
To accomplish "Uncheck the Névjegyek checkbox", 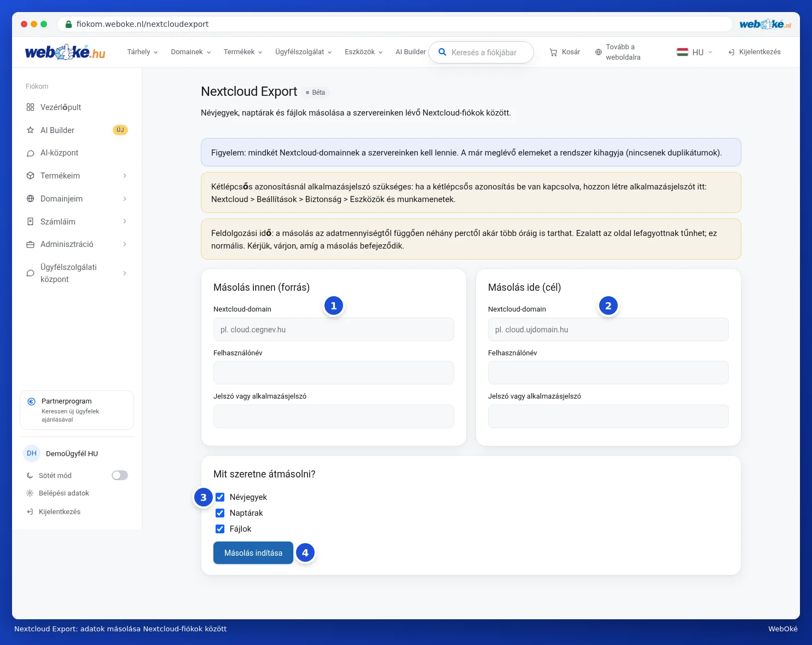I will point(220,497).
